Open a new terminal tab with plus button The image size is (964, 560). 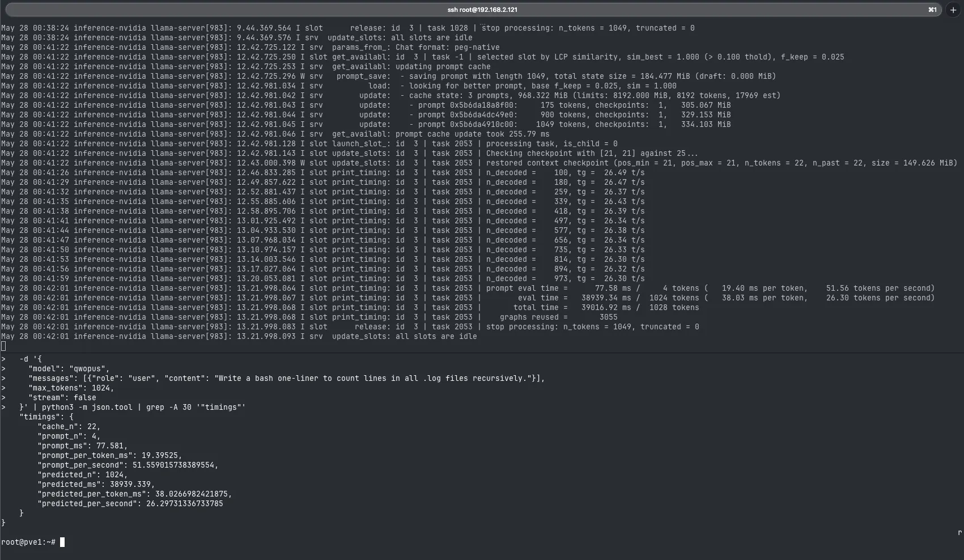pyautogui.click(x=953, y=10)
